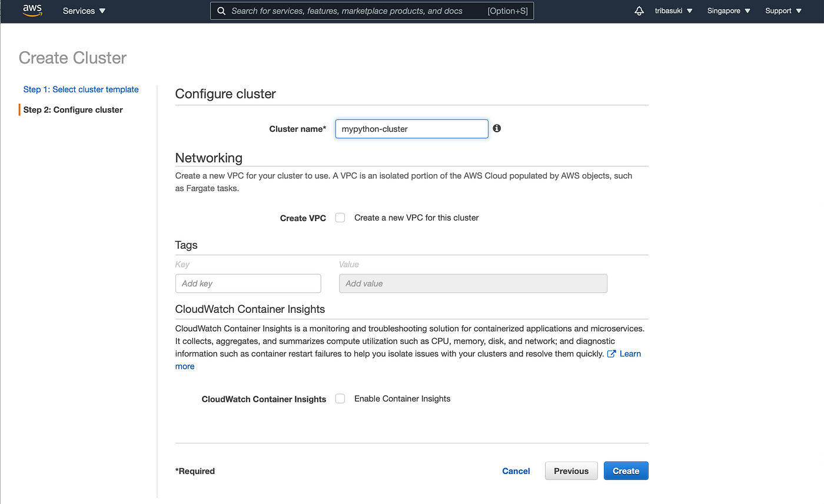Open the Support dropdown menu
This screenshot has width=824, height=504.
pyautogui.click(x=783, y=11)
